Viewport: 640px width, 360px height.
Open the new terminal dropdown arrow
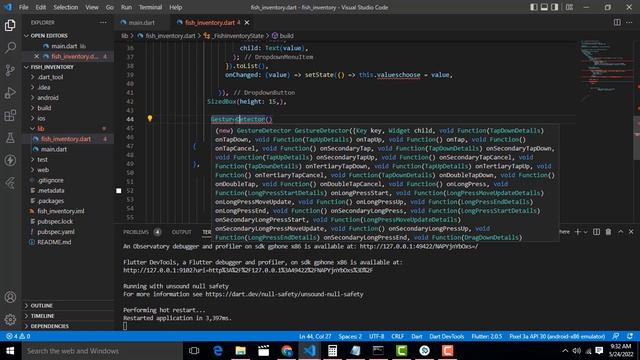[585, 232]
